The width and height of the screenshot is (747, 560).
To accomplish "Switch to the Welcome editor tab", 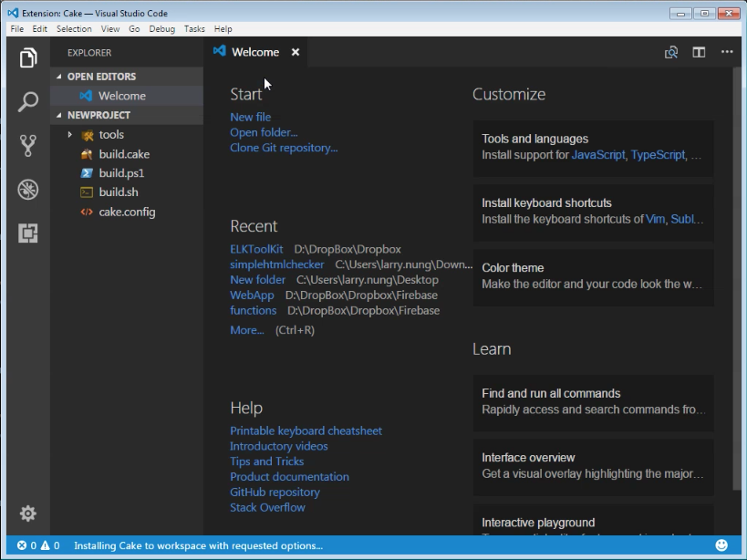I will (x=255, y=52).
